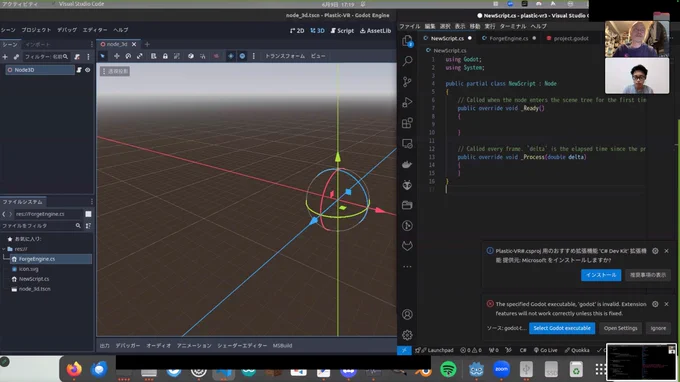This screenshot has width=680, height=382.
Task: Open VS Code Run and Debug icon
Action: click(407, 102)
